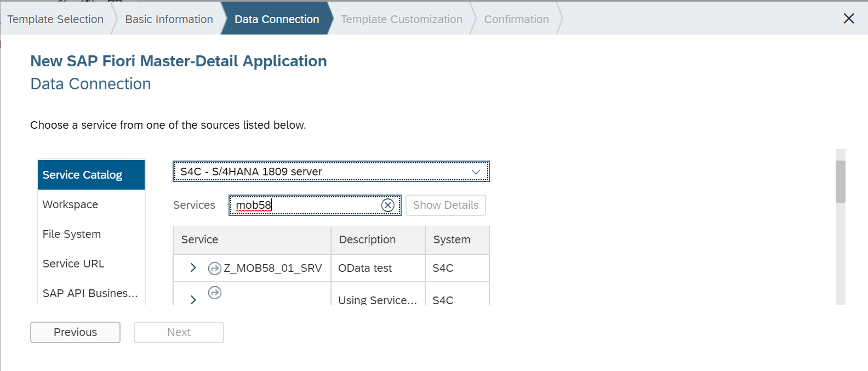Image resolution: width=868 pixels, height=371 pixels.
Task: Select the Data Connection step
Action: [277, 19]
